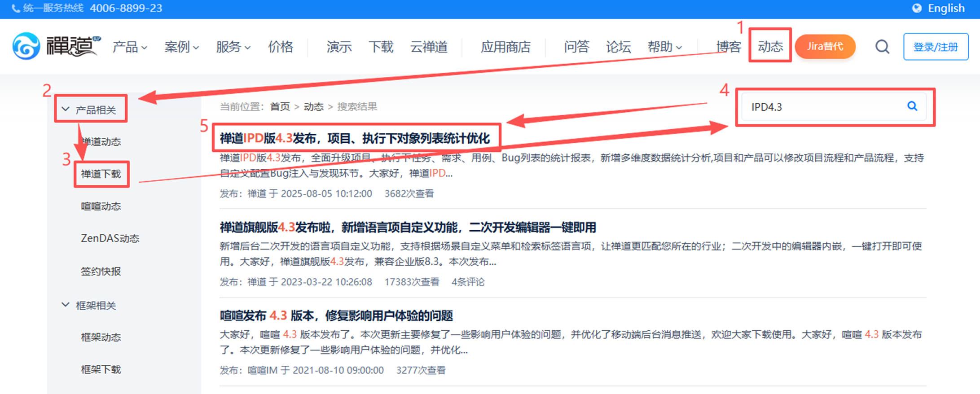The height and width of the screenshot is (394, 980).
Task: Open the 论坛 page
Action: (x=618, y=47)
